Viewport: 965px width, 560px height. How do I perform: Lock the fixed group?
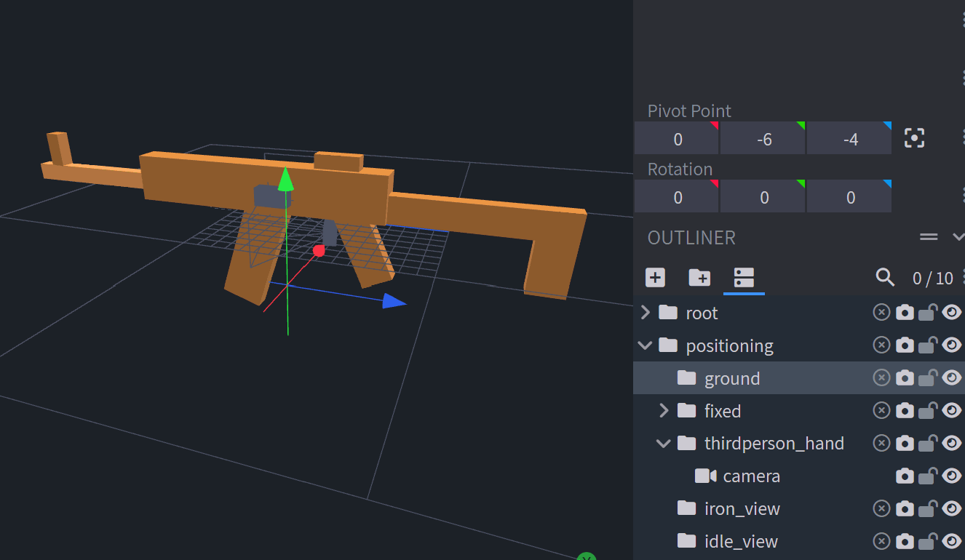click(x=928, y=411)
